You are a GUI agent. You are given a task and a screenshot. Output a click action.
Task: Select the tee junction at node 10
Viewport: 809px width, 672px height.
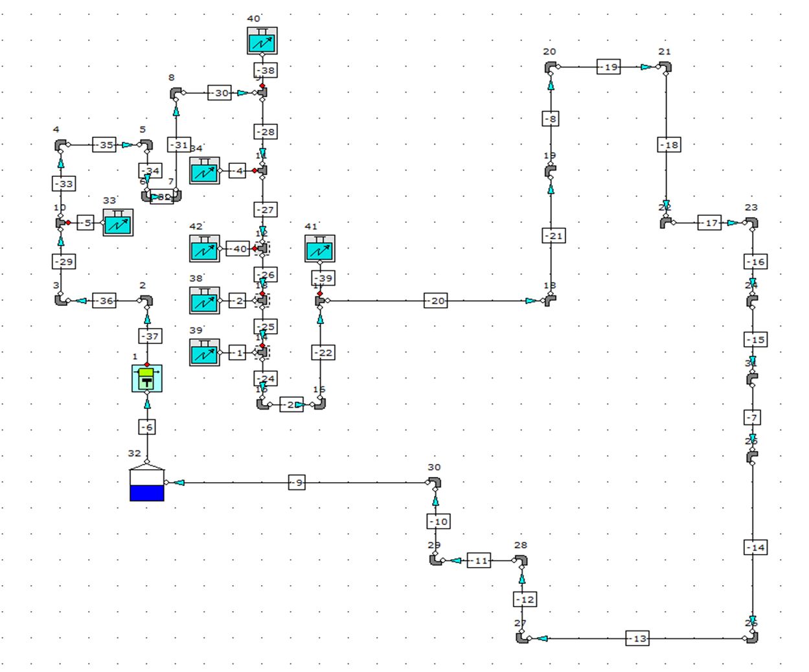pos(61,222)
